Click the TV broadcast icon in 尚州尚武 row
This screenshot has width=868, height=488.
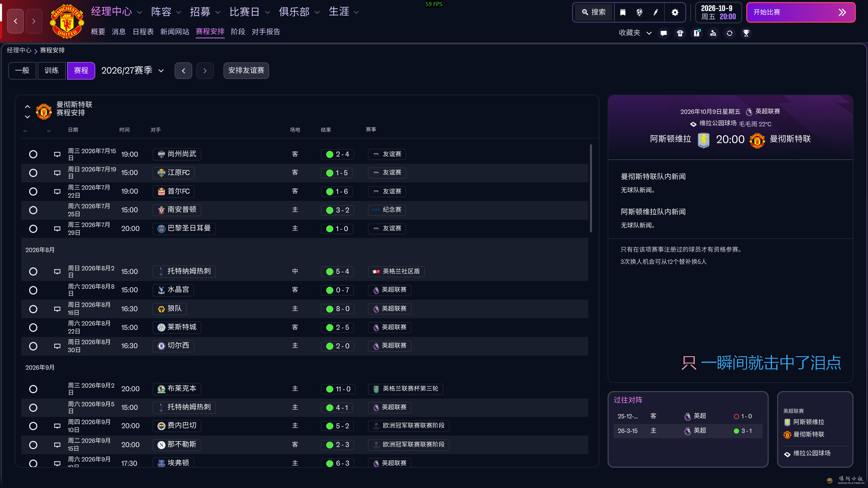pos(57,155)
